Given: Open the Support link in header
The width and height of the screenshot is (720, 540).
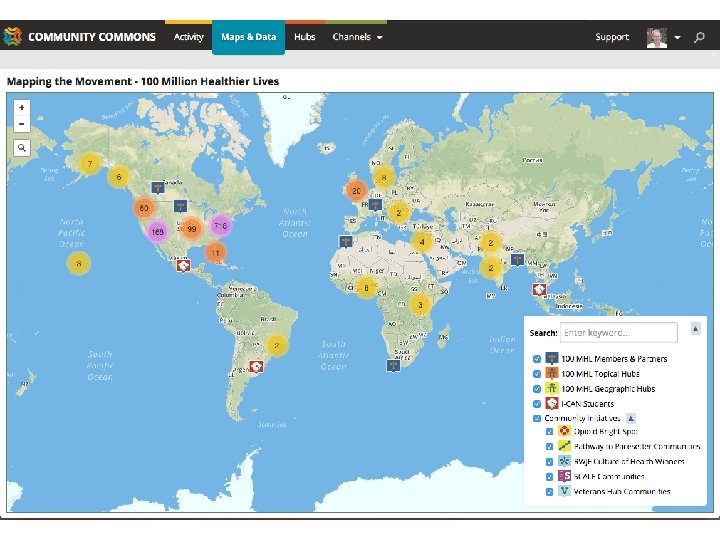Looking at the screenshot, I should pyautogui.click(x=612, y=37).
